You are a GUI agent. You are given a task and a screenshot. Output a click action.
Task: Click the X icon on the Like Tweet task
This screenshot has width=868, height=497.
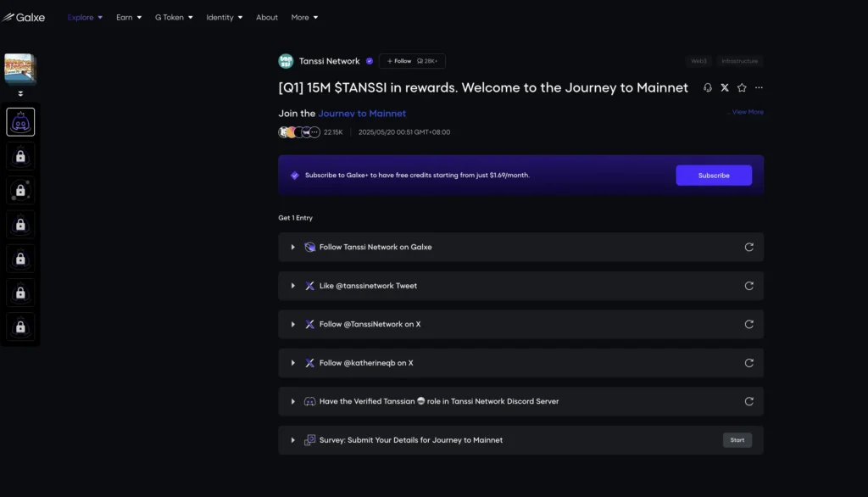pos(309,286)
